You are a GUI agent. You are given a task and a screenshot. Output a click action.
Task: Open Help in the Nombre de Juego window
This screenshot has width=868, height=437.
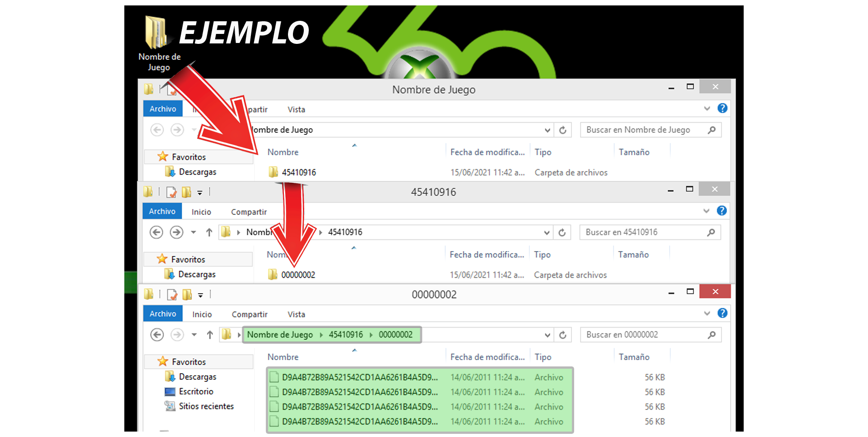pos(722,108)
